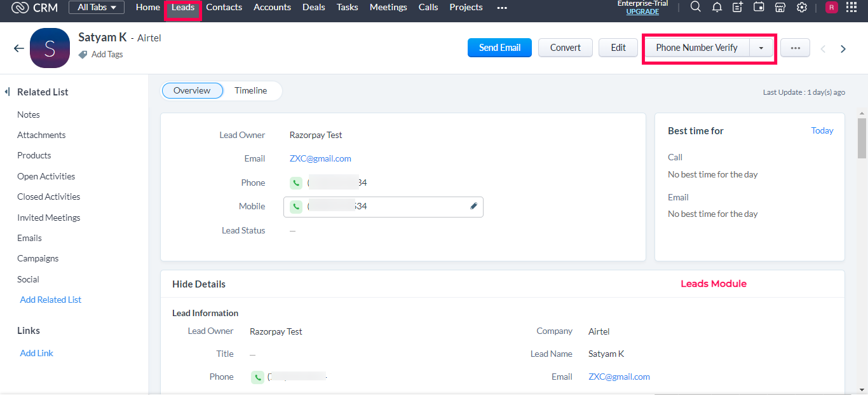Click the Lead Name value Satyam K

pos(606,354)
